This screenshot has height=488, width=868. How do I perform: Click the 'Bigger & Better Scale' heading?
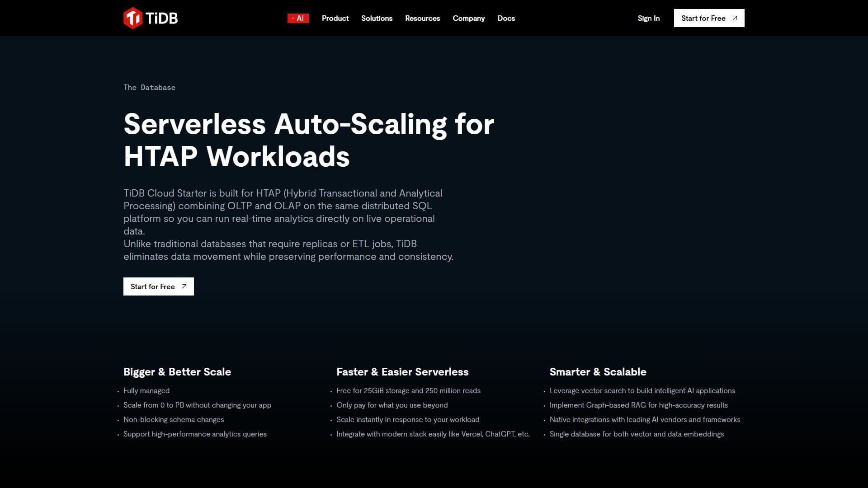click(x=177, y=372)
